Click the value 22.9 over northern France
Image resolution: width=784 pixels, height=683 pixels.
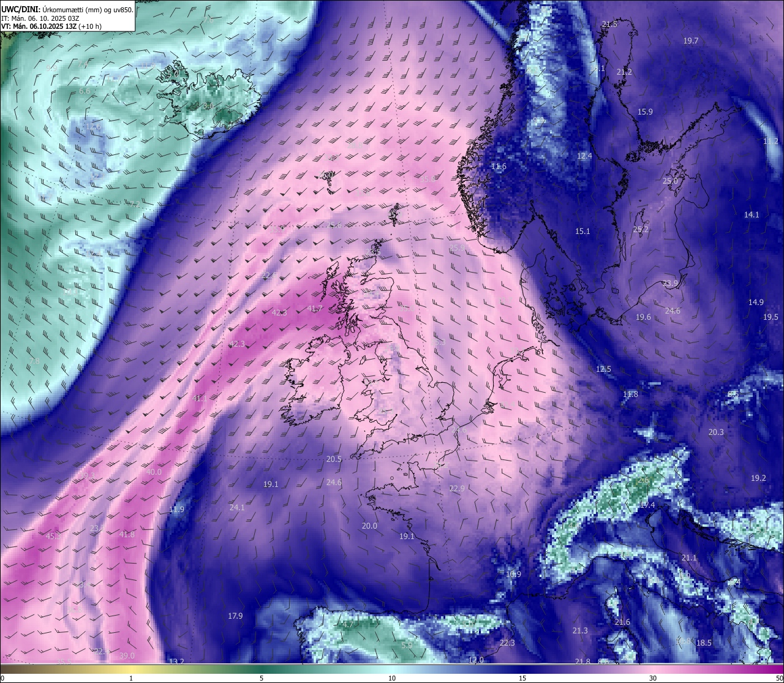(457, 488)
